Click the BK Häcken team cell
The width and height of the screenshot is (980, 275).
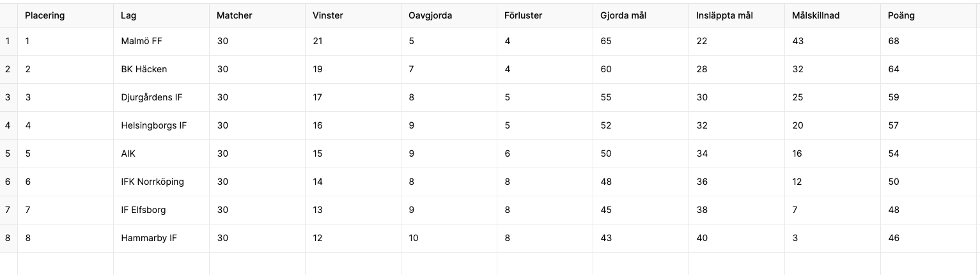161,69
